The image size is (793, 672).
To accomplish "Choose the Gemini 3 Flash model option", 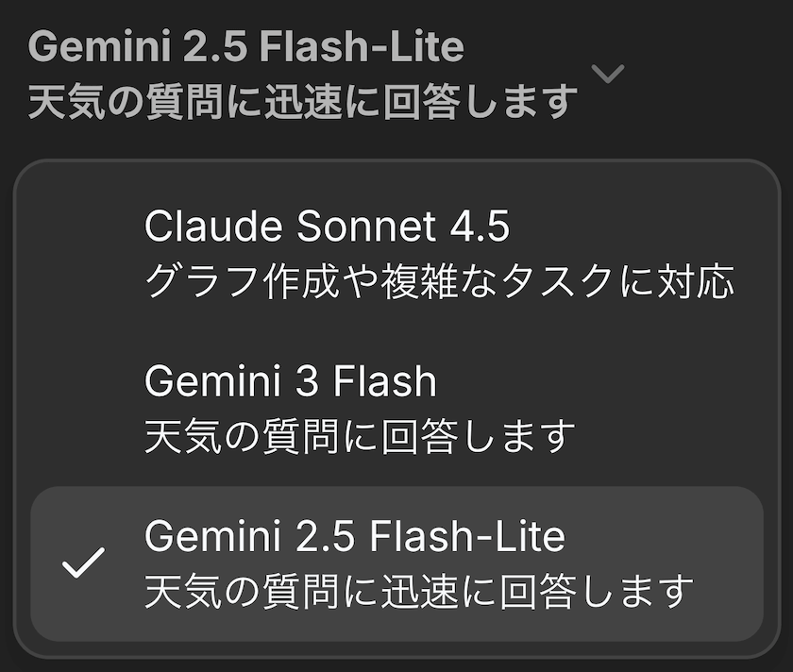I will (396, 408).
